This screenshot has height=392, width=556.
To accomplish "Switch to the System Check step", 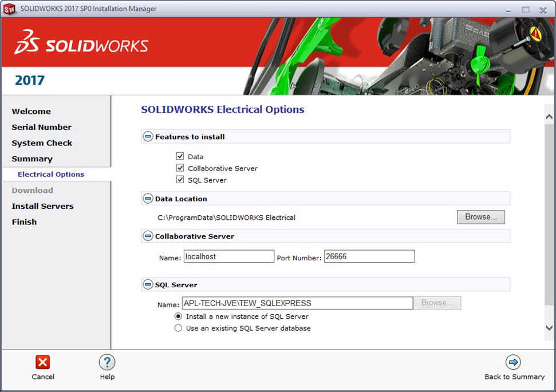I will [42, 143].
